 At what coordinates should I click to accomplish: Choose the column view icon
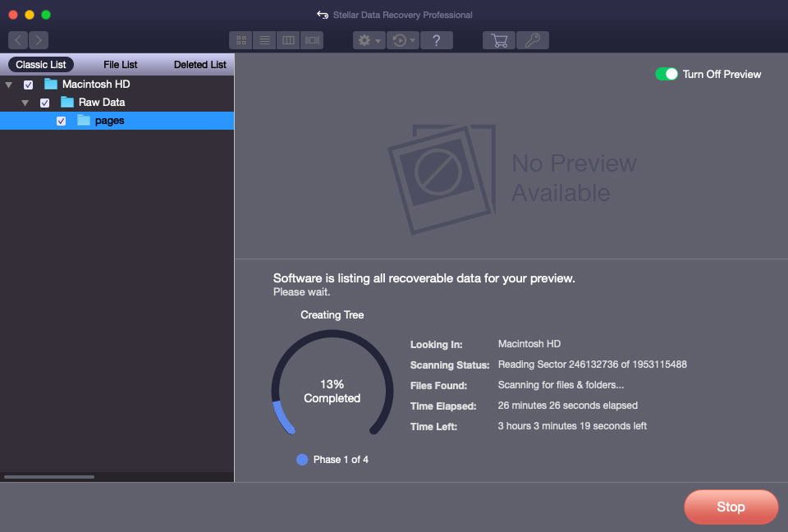(288, 39)
